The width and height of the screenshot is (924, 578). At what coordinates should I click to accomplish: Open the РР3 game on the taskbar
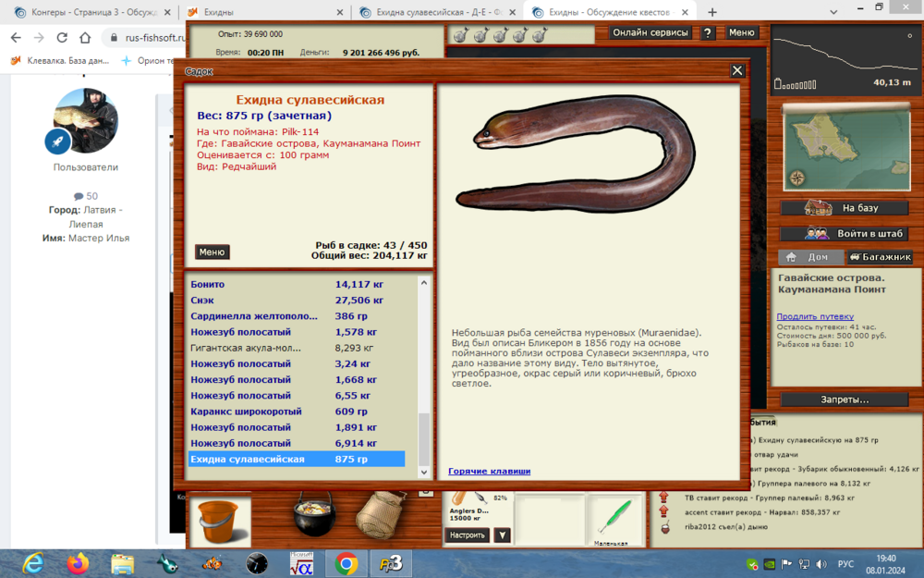click(391, 564)
